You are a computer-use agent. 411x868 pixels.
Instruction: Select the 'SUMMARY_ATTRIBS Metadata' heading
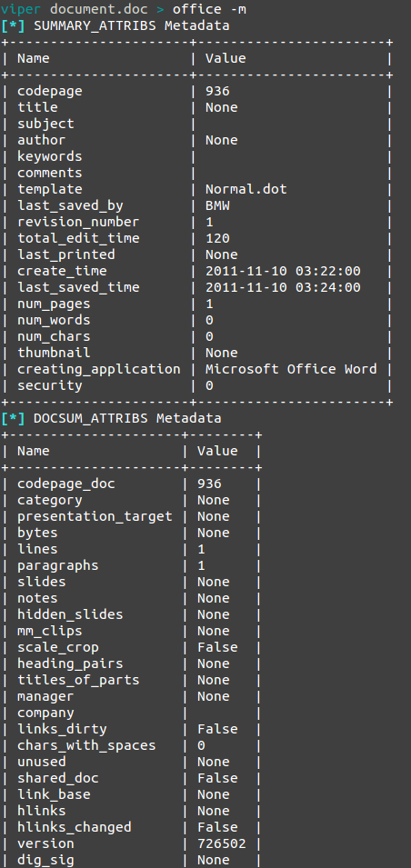(131, 25)
